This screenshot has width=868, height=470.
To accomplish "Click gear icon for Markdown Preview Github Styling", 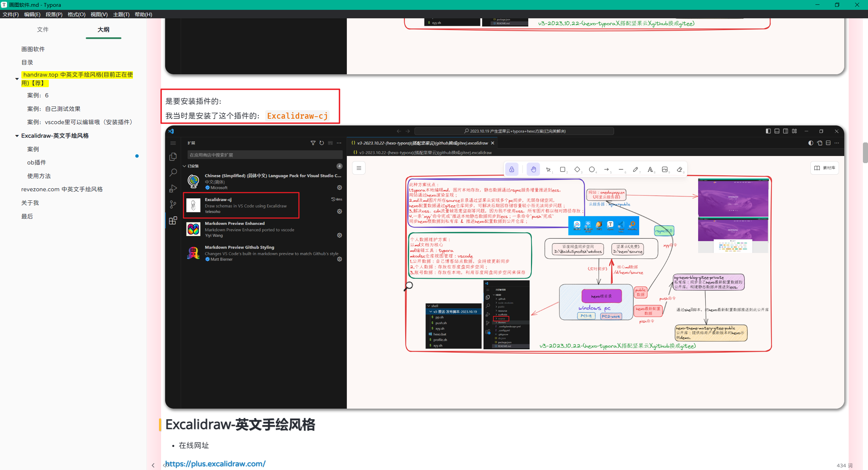I will (x=339, y=259).
